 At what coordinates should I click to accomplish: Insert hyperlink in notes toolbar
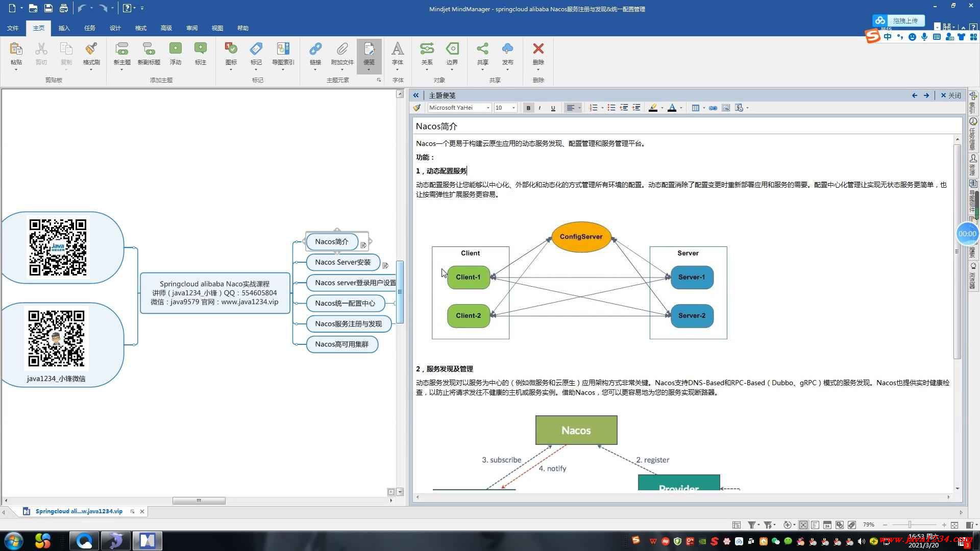[x=713, y=108]
